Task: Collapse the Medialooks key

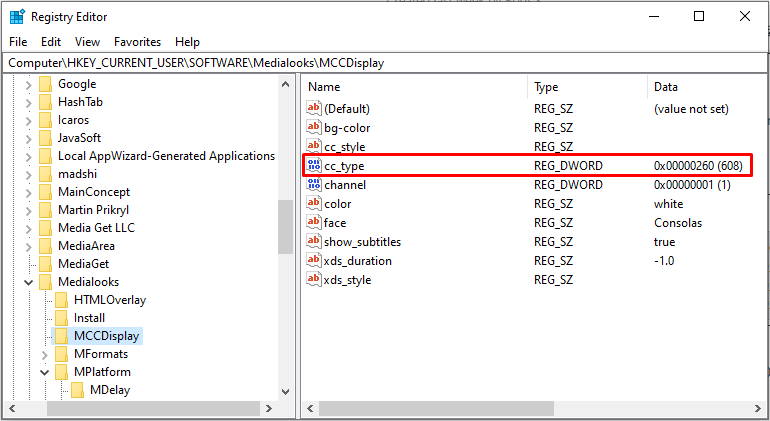Action: [28, 282]
